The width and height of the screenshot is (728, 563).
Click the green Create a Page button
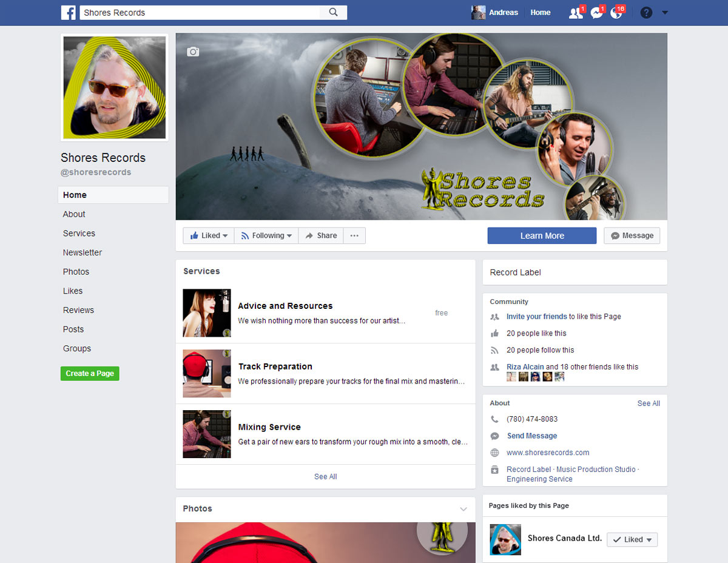pyautogui.click(x=90, y=373)
